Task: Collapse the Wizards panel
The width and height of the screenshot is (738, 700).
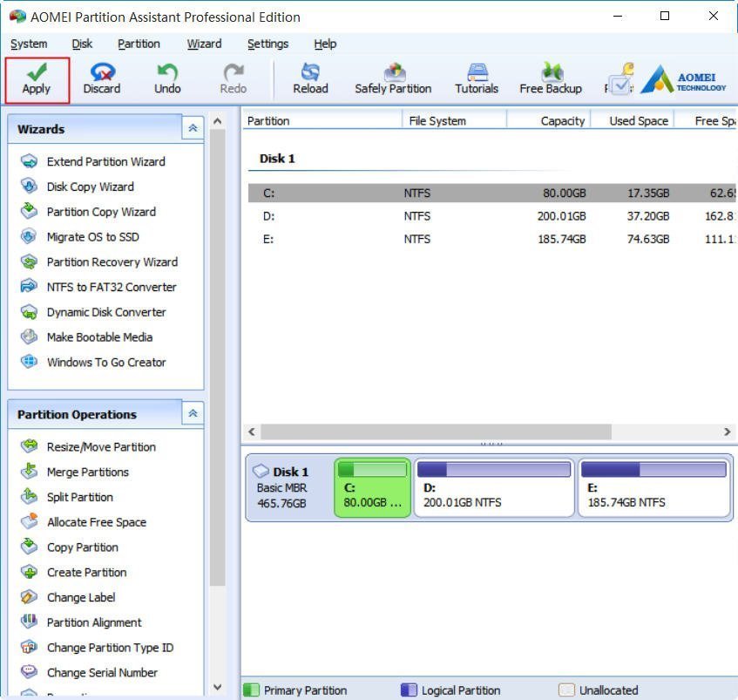Action: (193, 128)
